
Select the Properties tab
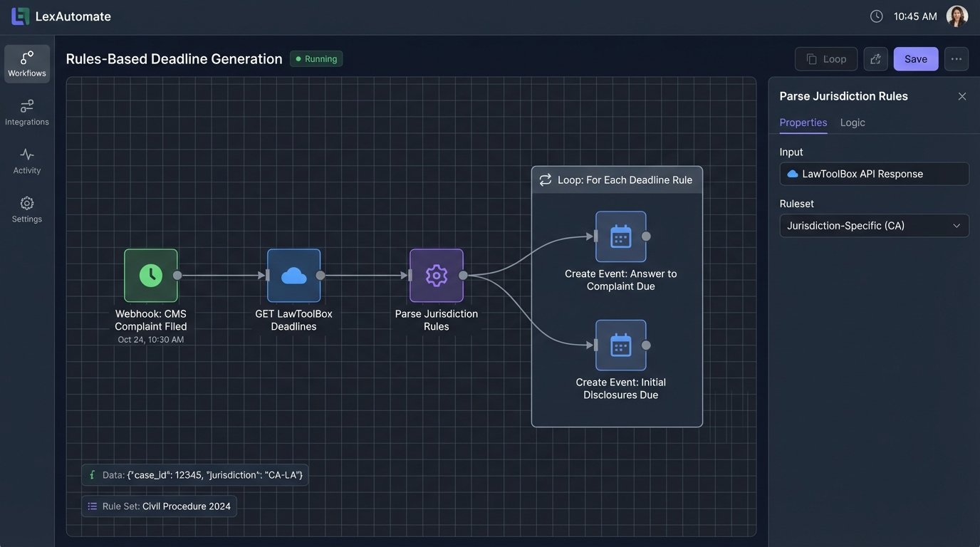[x=803, y=123]
